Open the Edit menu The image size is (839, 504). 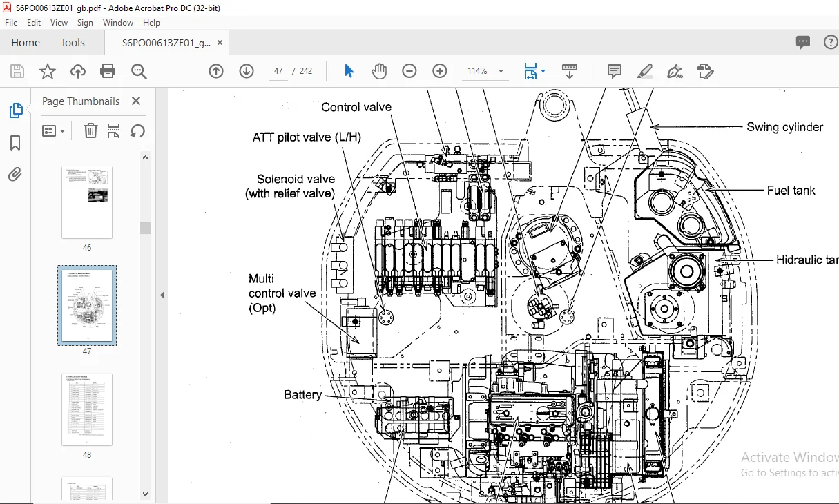point(34,23)
